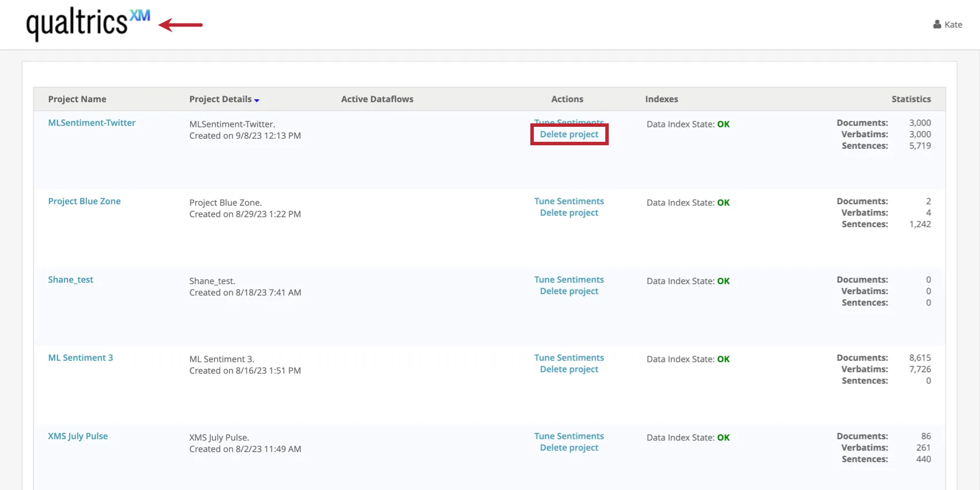Delete the ML Sentiment 3 project
Screen dimensions: 980x490
(x=569, y=370)
